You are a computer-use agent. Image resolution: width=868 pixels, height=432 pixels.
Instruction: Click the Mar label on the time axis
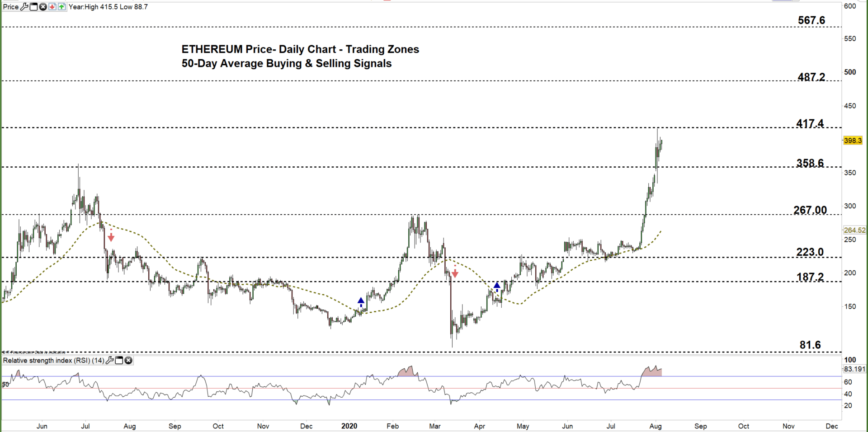click(435, 426)
